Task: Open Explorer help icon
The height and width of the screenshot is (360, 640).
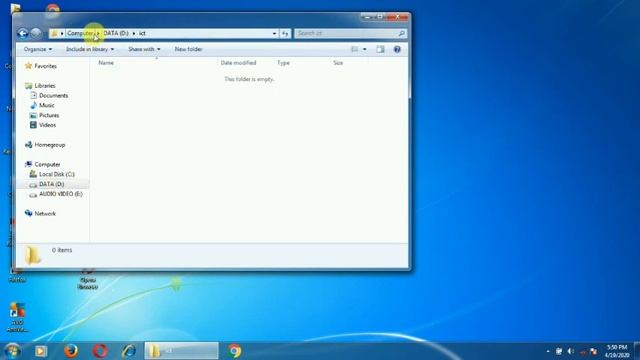Action: pyautogui.click(x=397, y=49)
